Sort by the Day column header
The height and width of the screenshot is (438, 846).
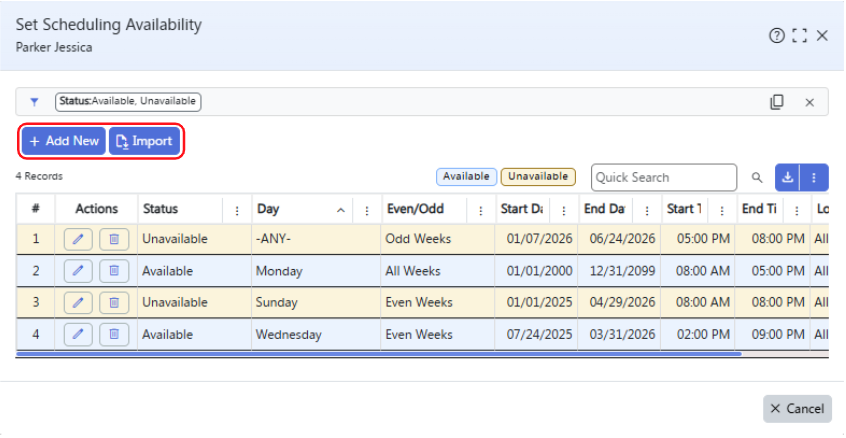[x=268, y=209]
